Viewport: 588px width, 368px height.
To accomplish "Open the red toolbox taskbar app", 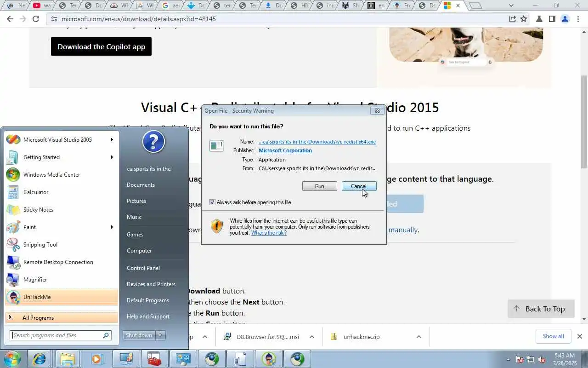I will point(154,359).
